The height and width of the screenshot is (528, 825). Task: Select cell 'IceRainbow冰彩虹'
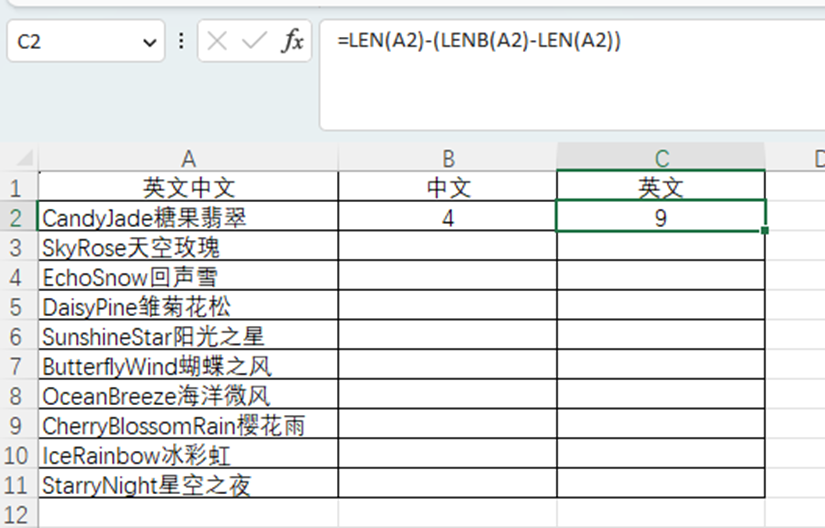(188, 454)
